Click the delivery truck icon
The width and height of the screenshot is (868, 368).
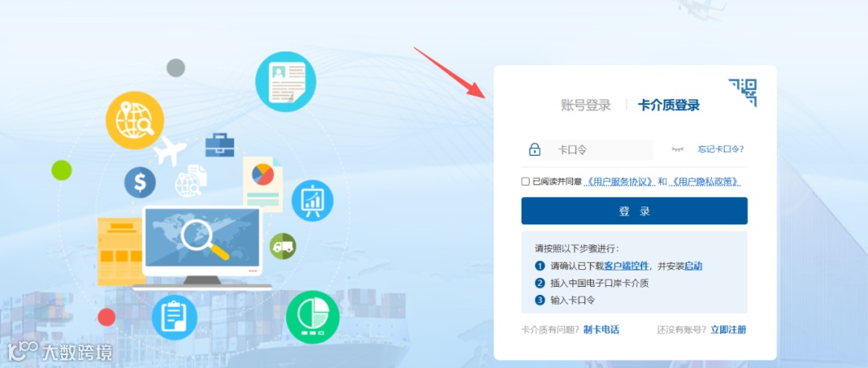[x=283, y=246]
